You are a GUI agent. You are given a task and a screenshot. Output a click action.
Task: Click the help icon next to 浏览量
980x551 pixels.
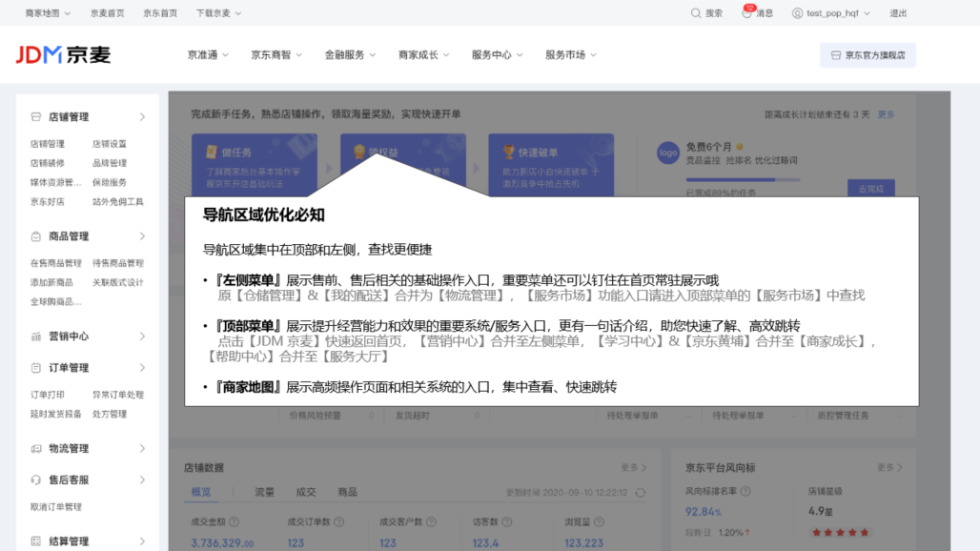pos(599,521)
